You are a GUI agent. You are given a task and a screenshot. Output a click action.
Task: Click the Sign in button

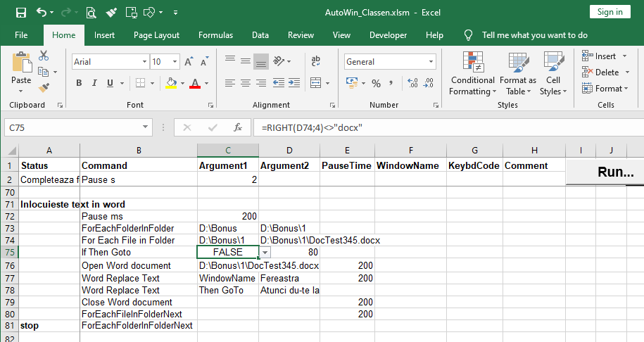[610, 12]
